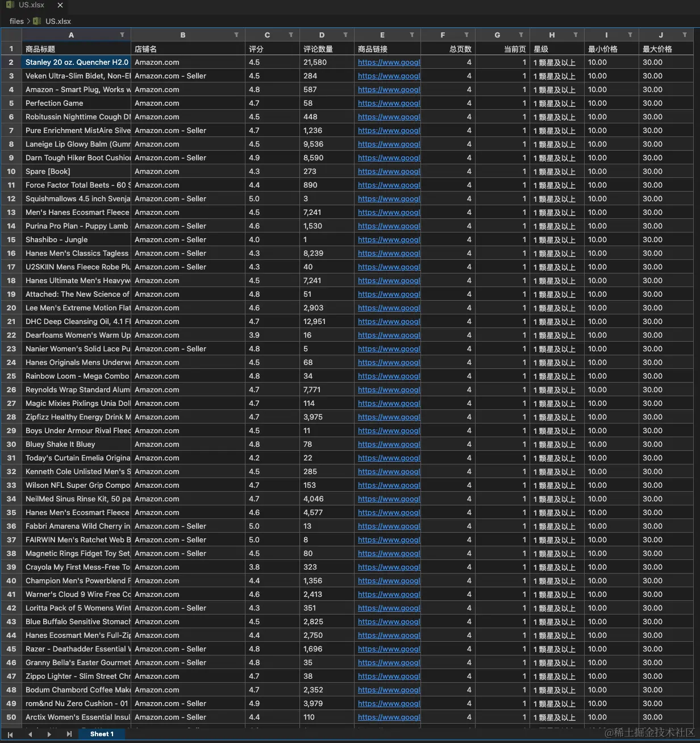Select column B header
The width and height of the screenshot is (700, 743).
point(182,35)
